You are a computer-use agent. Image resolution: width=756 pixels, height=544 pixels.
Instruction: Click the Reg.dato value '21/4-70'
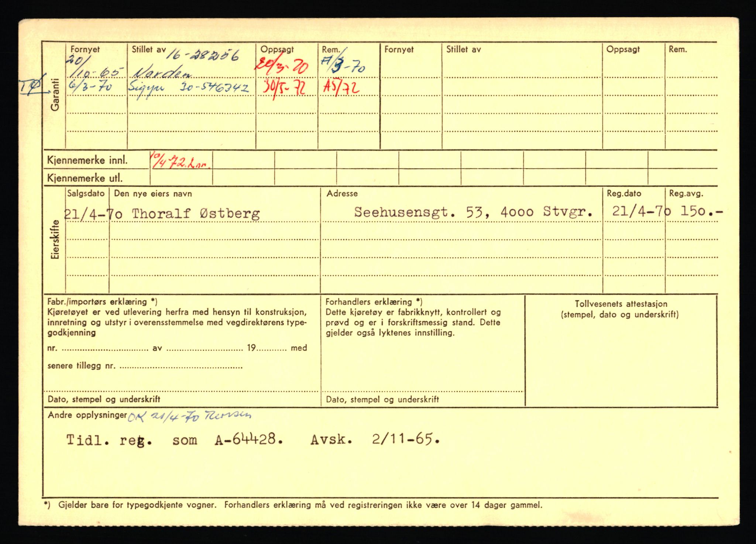click(x=641, y=211)
